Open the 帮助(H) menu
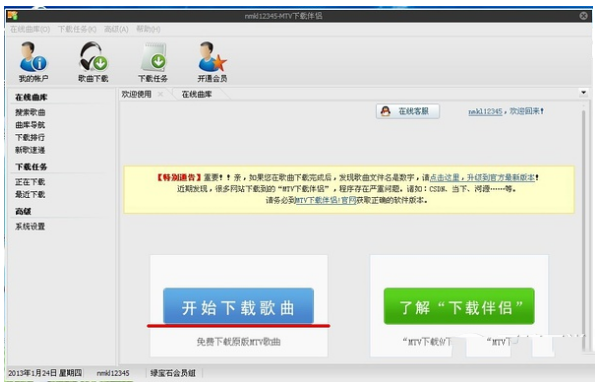The width and height of the screenshot is (595, 385). (x=148, y=29)
